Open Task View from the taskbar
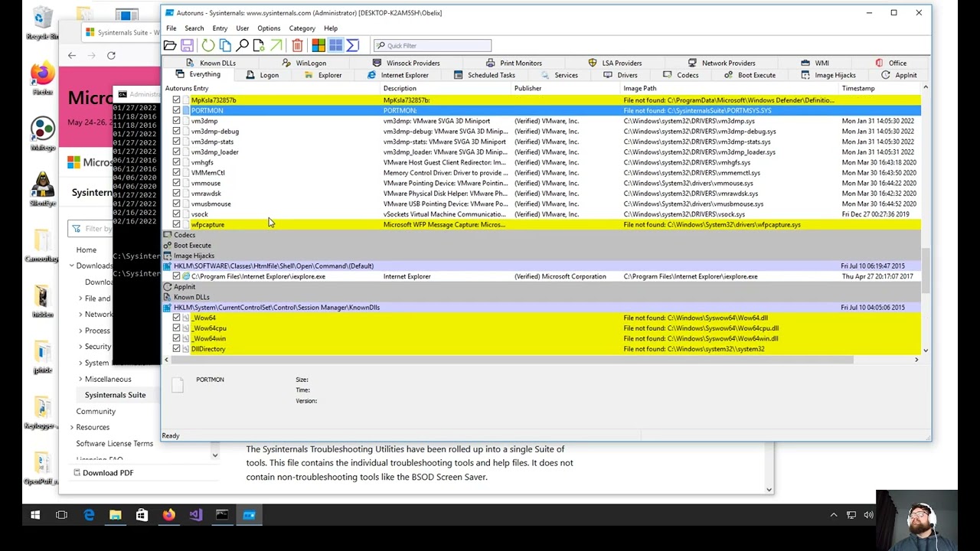980x551 pixels. coord(62,515)
